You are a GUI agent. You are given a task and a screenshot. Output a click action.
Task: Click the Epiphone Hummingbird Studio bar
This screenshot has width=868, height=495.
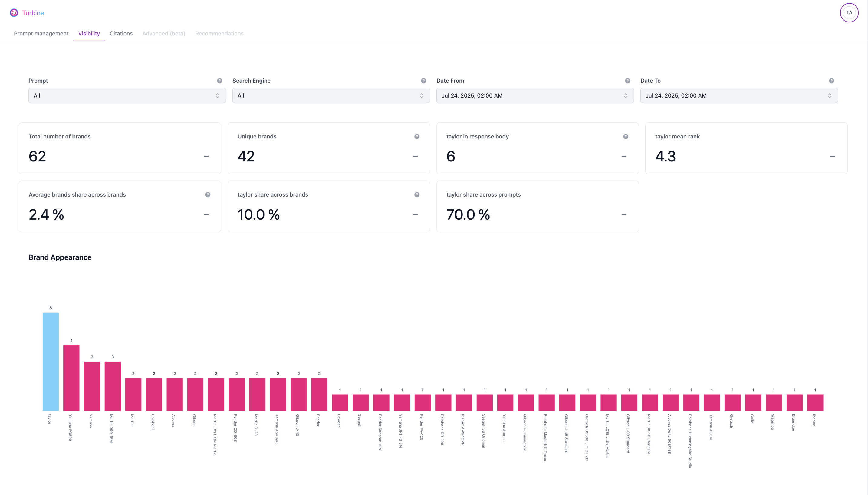point(691,403)
